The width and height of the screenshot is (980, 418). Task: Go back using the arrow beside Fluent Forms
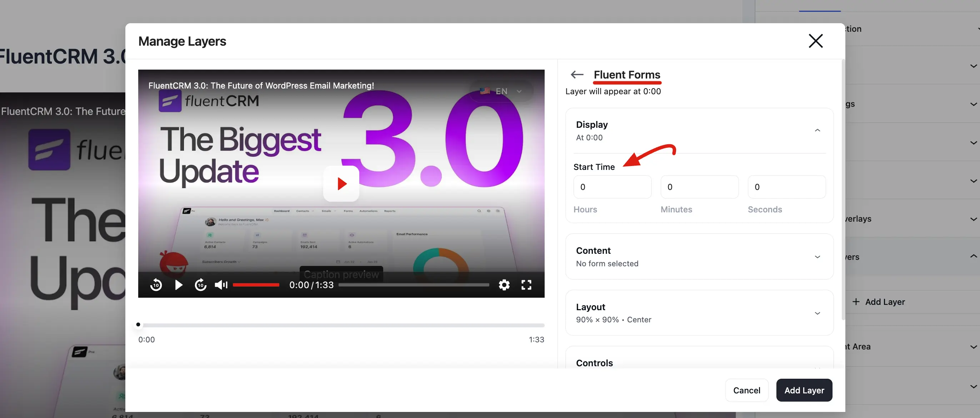point(577,75)
